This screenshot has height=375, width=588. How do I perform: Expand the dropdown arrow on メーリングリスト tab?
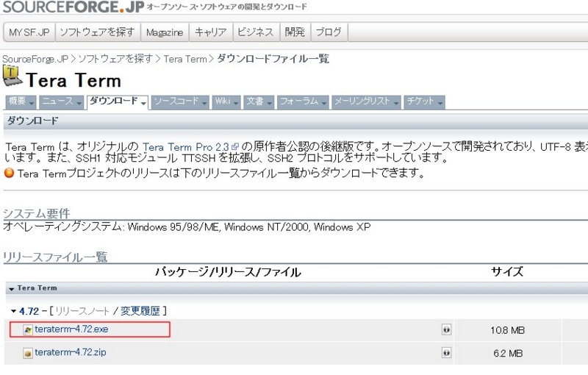(x=396, y=103)
